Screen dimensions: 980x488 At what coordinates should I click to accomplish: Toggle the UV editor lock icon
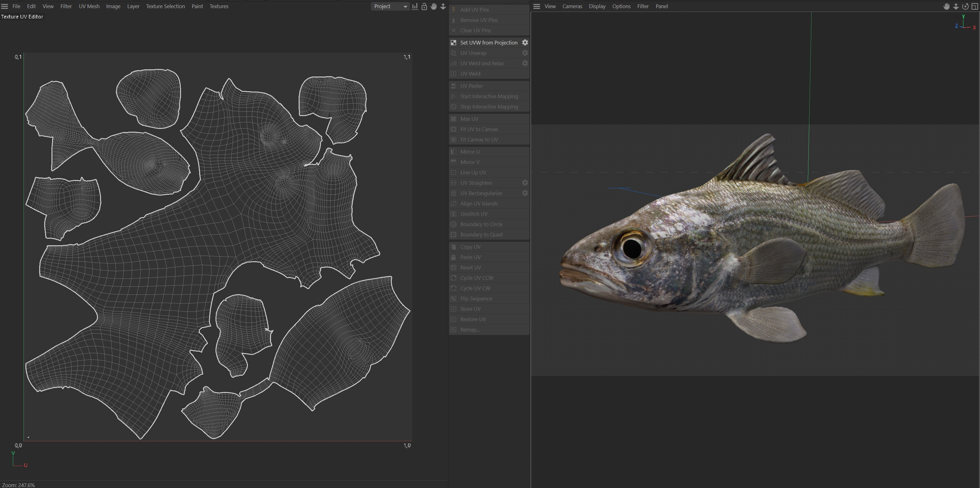[x=424, y=6]
